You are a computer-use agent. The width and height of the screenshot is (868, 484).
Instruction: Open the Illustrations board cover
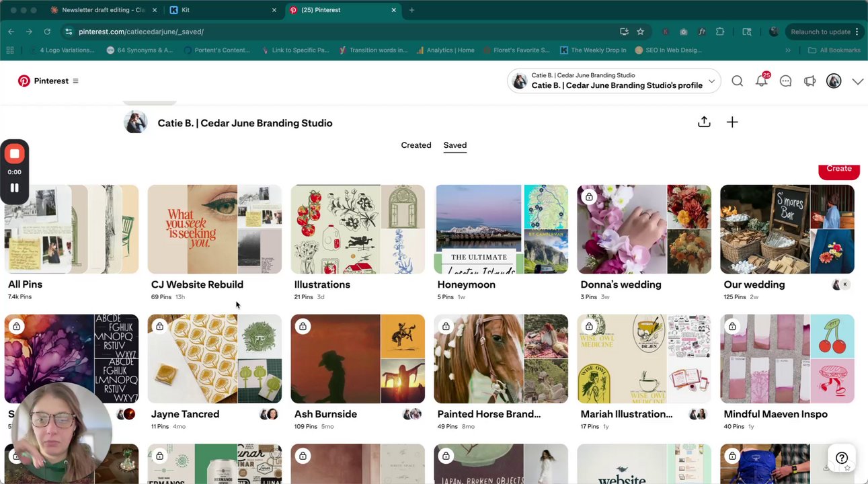(x=358, y=229)
